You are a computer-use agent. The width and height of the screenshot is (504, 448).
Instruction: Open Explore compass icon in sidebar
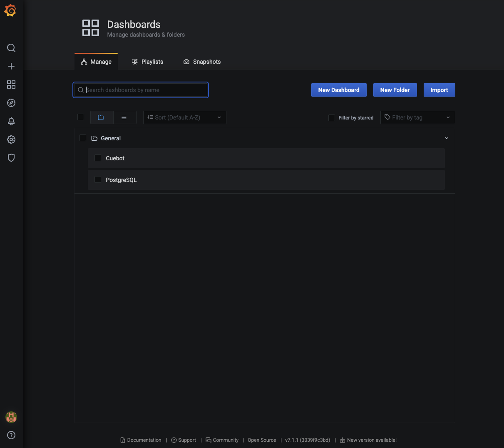click(11, 103)
